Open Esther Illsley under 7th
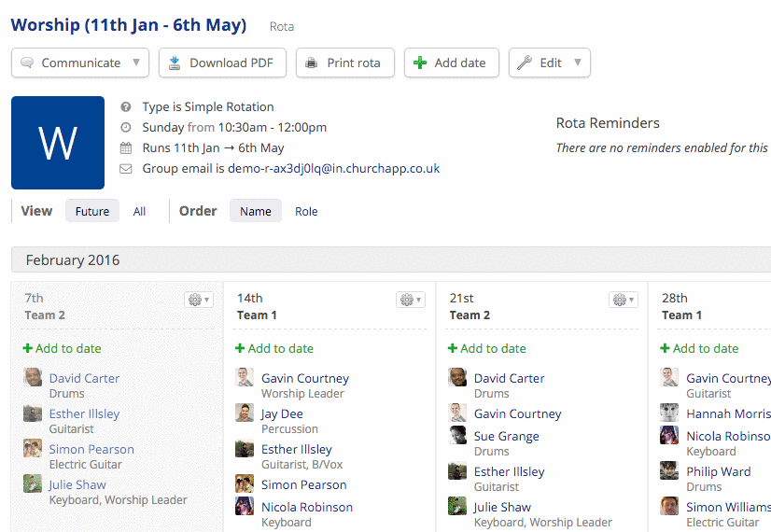Image resolution: width=771 pixels, height=532 pixels. (x=84, y=413)
